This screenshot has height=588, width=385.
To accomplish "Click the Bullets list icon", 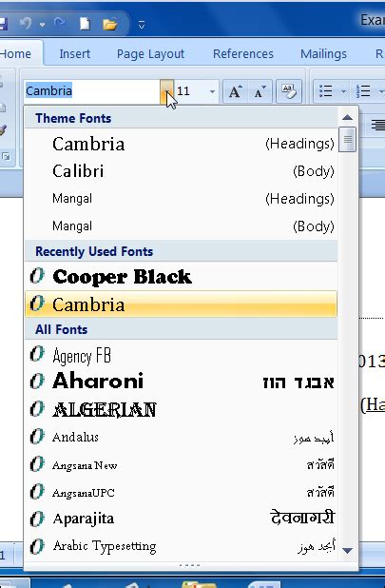I will [x=326, y=91].
